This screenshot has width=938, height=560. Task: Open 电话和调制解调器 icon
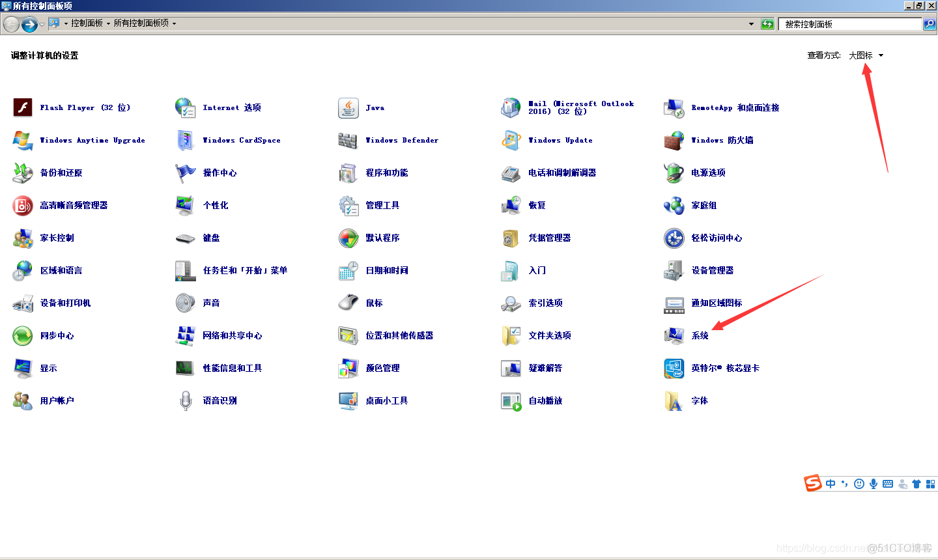click(511, 173)
